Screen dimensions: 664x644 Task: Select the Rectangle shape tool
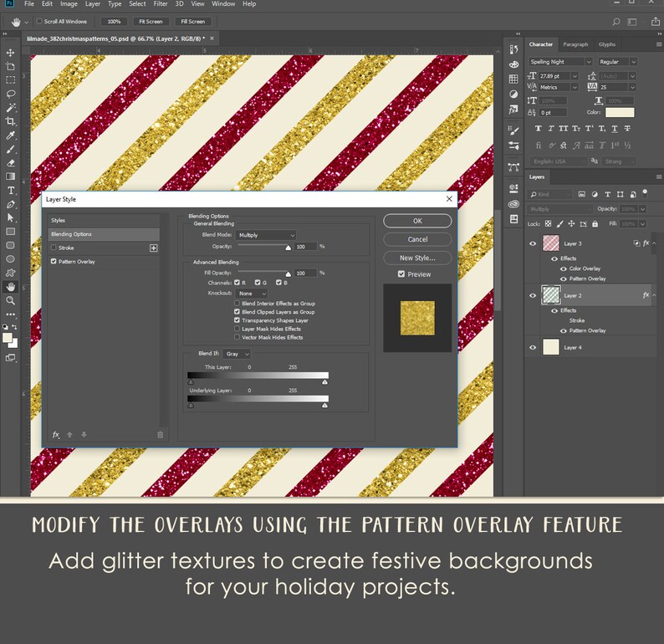coord(11,232)
